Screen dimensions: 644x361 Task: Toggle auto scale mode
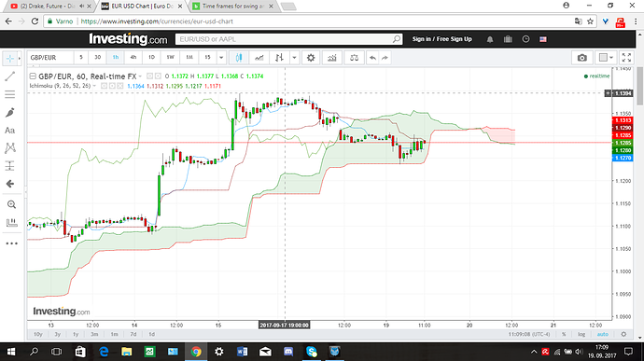click(603, 334)
